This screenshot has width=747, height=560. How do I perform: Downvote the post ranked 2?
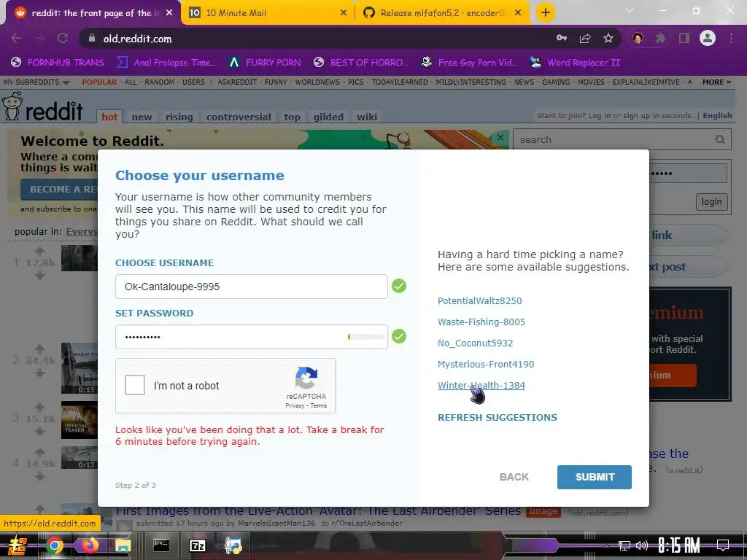point(39,373)
